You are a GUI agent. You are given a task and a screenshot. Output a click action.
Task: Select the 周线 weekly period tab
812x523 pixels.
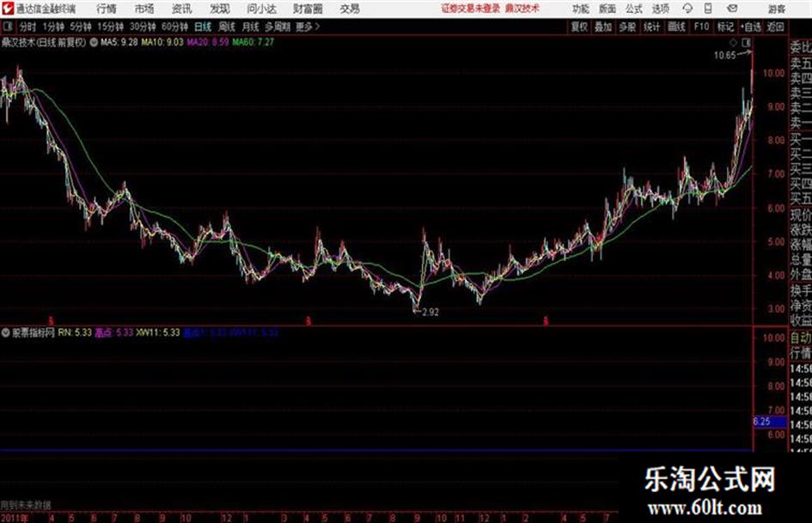[227, 27]
